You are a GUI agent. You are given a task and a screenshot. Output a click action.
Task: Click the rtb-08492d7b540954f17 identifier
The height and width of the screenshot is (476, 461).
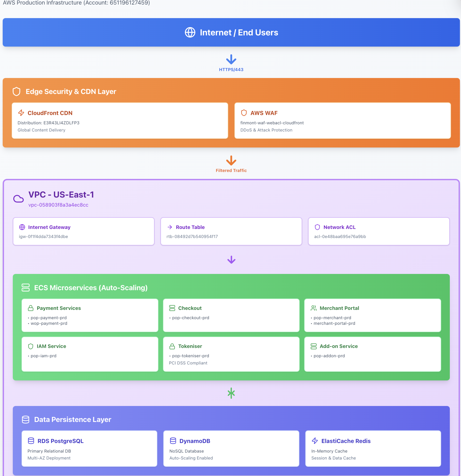point(192,236)
